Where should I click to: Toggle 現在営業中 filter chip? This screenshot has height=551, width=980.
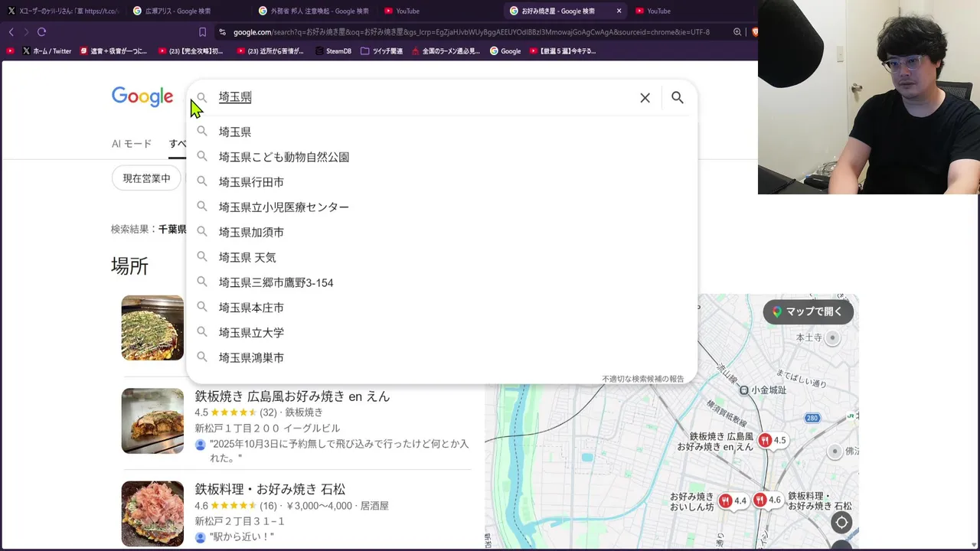click(146, 178)
